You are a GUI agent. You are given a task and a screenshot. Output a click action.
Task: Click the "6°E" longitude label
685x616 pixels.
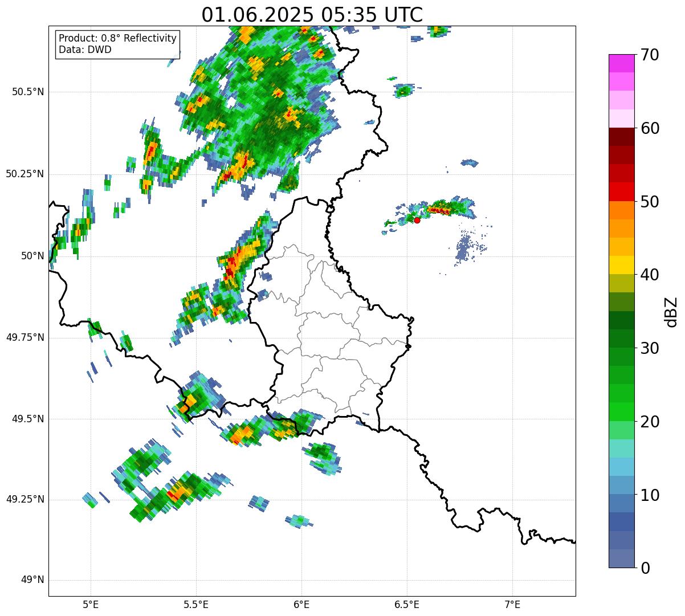click(x=301, y=604)
